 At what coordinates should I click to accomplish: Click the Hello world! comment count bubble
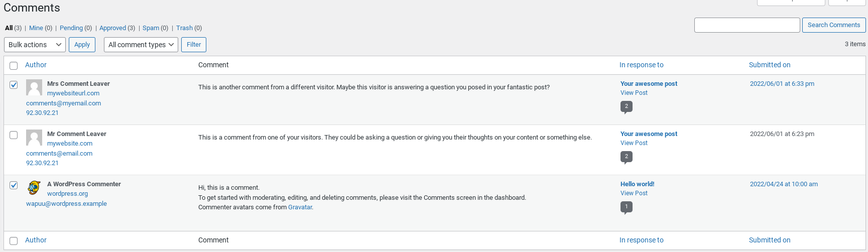coord(626,207)
